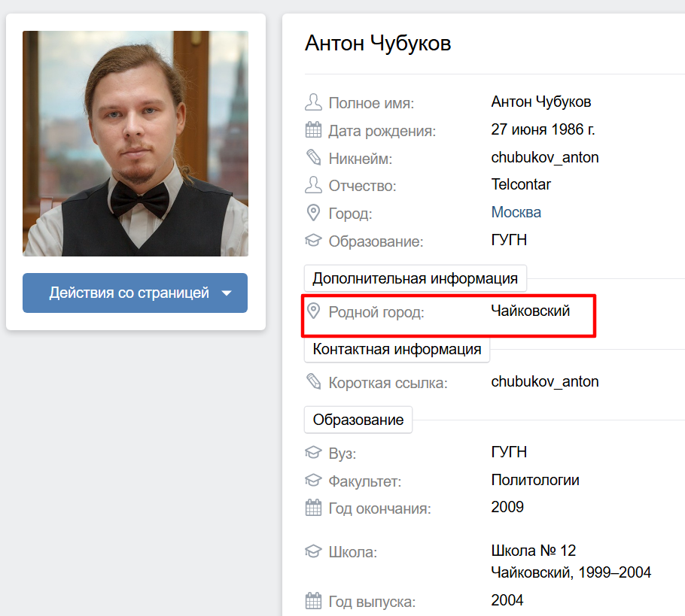Viewport: 685px width, 616px height.
Task: Click the location pin icon beside Город
Action: [313, 213]
